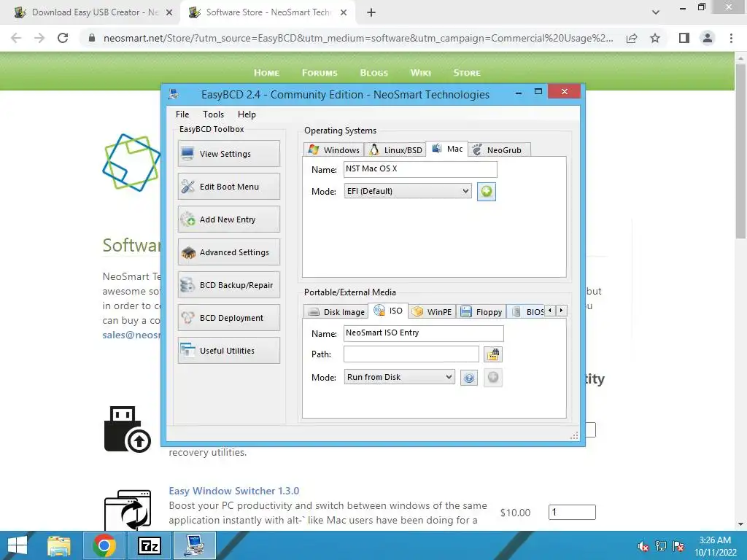Switch to the WinPE tab

[x=432, y=312]
